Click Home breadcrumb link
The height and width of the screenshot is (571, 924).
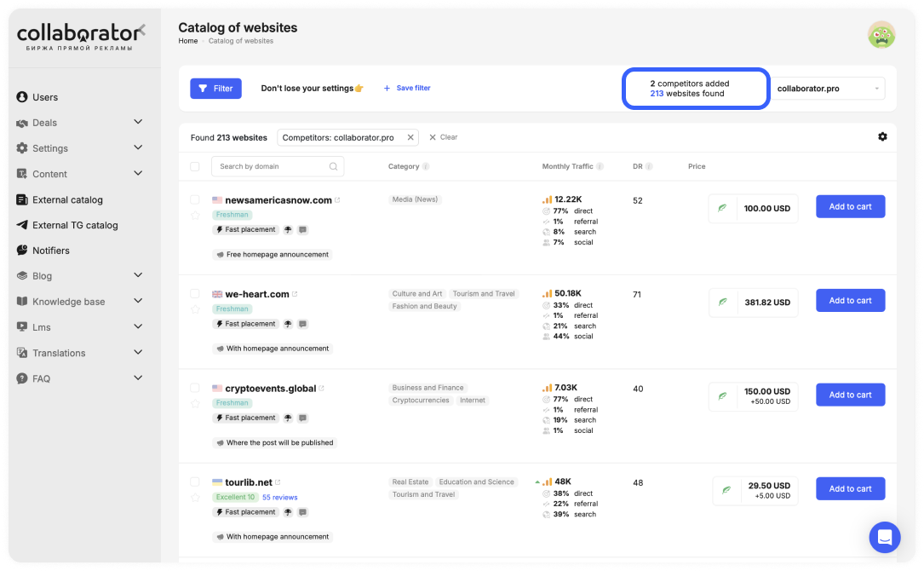pyautogui.click(x=188, y=41)
